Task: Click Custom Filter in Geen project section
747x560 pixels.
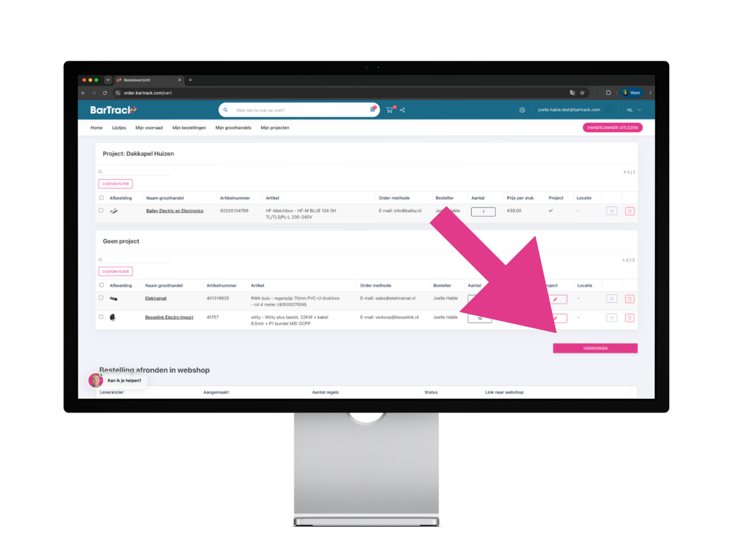Action: pos(116,271)
